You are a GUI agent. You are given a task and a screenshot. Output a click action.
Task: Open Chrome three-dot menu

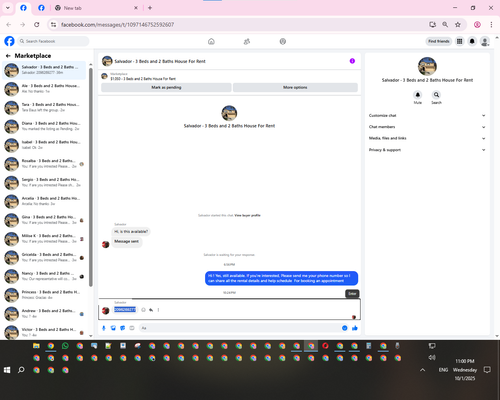[491, 25]
